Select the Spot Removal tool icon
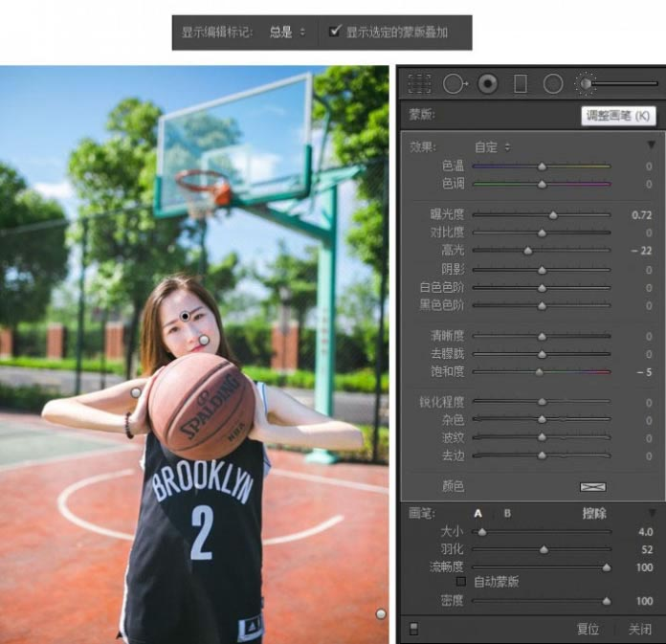Image resolution: width=666 pixels, height=644 pixels. pos(455,83)
